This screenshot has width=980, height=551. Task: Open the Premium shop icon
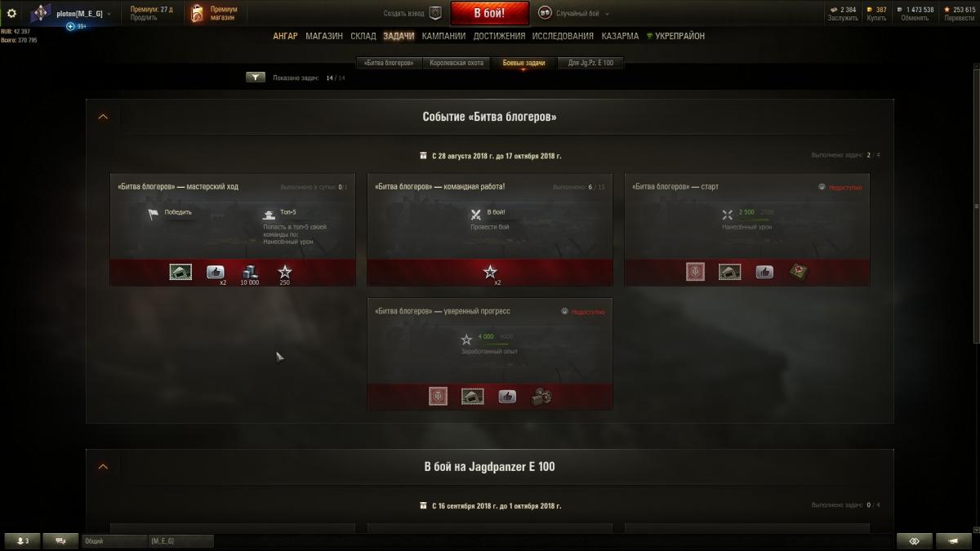pyautogui.click(x=197, y=13)
